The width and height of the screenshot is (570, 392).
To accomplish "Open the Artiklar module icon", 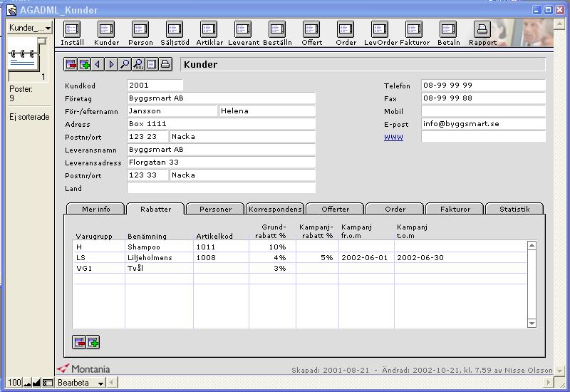I will click(x=209, y=33).
